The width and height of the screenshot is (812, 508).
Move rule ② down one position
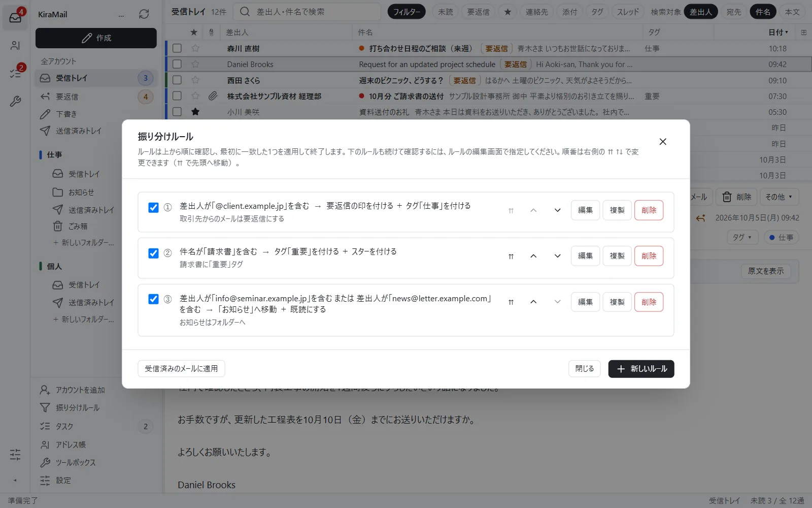point(557,256)
